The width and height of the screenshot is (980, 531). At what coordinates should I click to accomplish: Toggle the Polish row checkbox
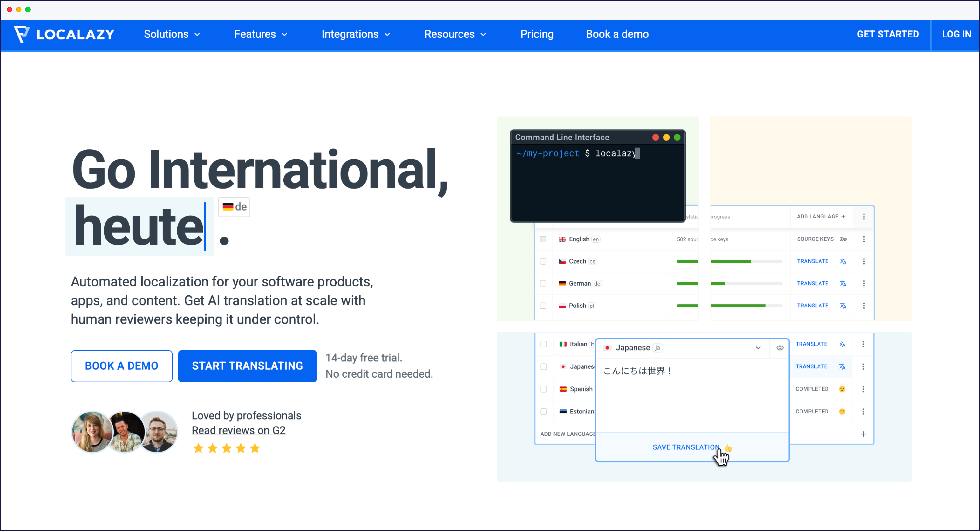tap(543, 306)
